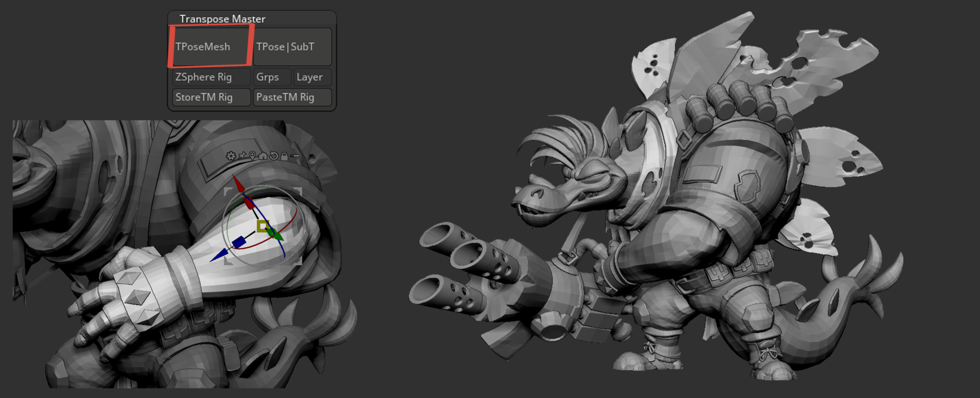980x398 pixels.
Task: Collapse the Transpose Master panel header
Action: point(222,19)
